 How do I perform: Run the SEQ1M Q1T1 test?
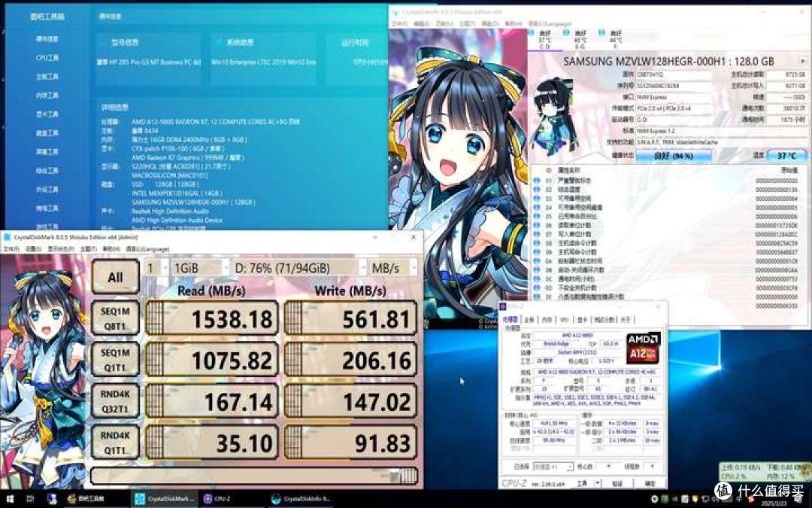click(116, 359)
